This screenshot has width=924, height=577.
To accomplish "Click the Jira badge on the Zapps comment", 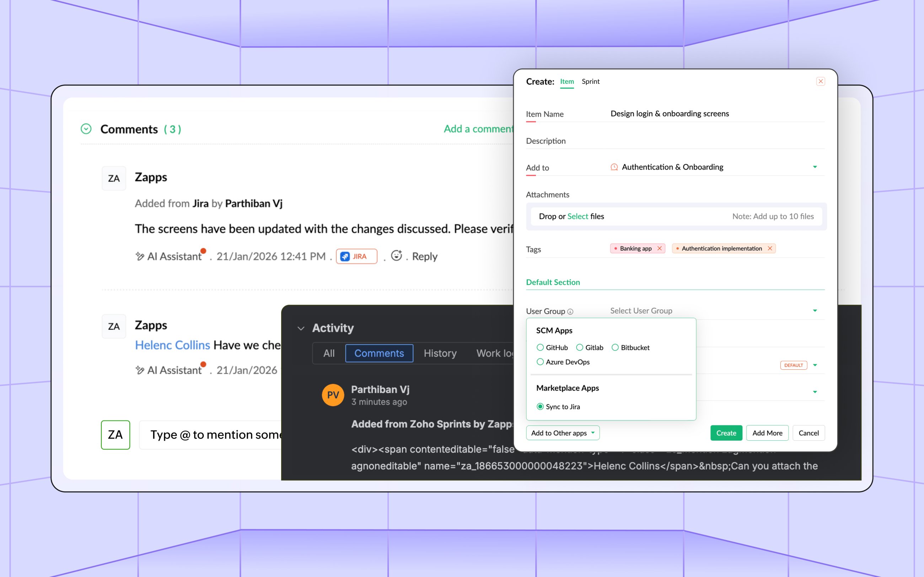I will click(356, 256).
